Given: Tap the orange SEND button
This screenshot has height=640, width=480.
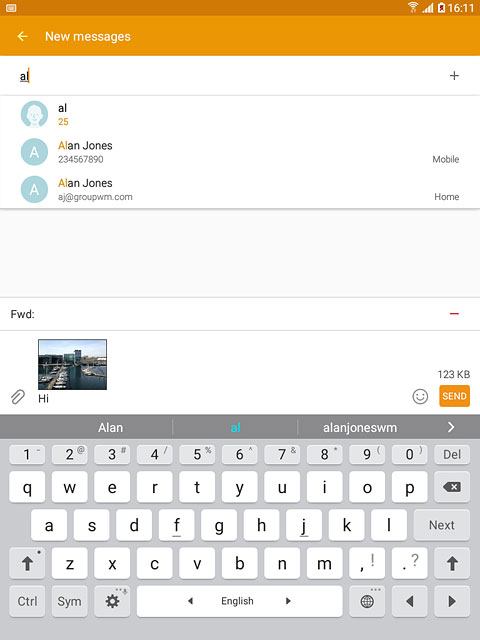Looking at the screenshot, I should [454, 396].
